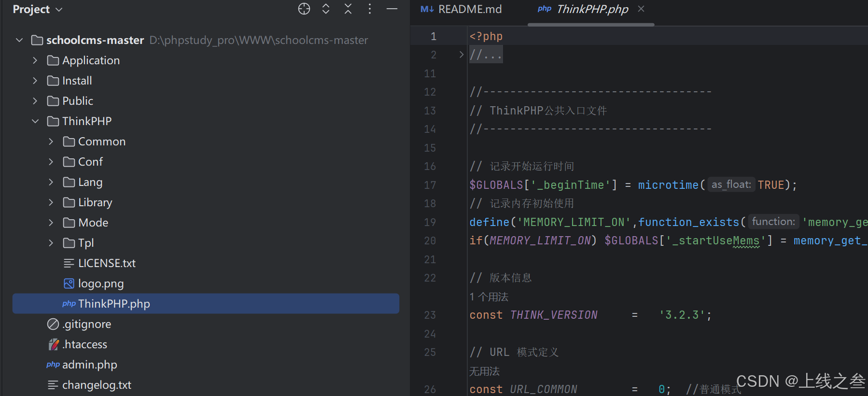Open the Project panel options (three dots)
868x396 pixels.
(370, 9)
